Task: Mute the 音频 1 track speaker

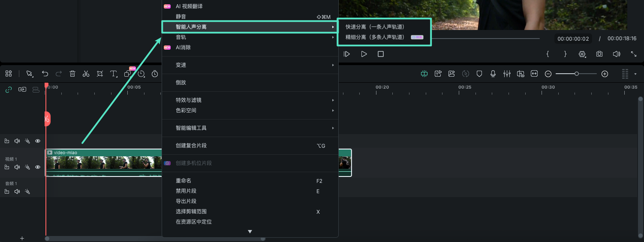Action: (17, 191)
